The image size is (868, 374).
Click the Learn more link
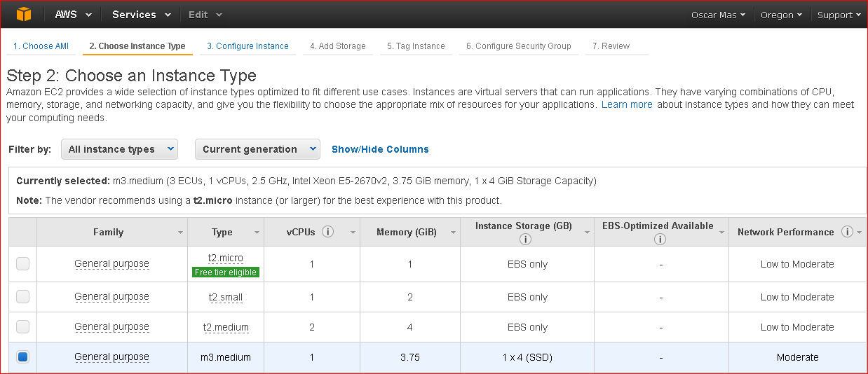[x=627, y=104]
